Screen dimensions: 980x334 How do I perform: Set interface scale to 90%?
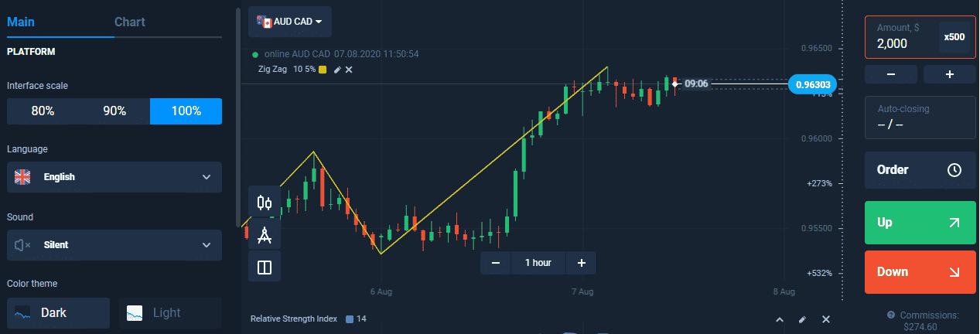pos(114,111)
